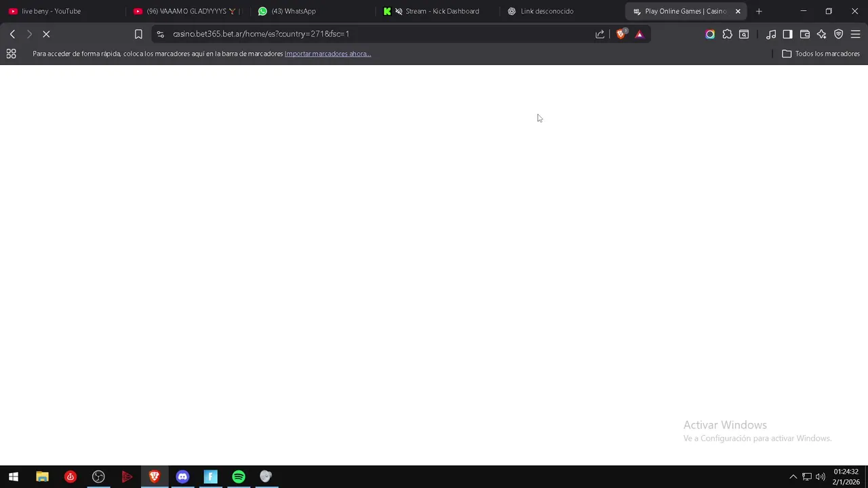Viewport: 868px width, 488px height.
Task: Open the red circular app in taskbar
Action: (x=70, y=476)
